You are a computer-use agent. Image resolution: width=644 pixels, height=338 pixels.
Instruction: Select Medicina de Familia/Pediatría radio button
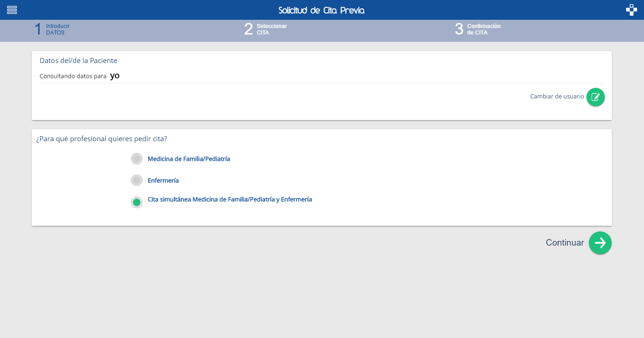point(137,159)
